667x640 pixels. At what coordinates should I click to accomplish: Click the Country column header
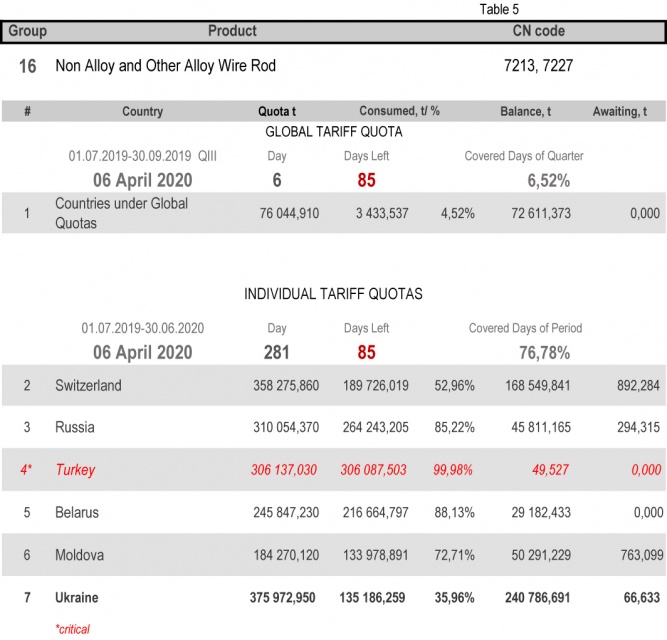tap(142, 111)
